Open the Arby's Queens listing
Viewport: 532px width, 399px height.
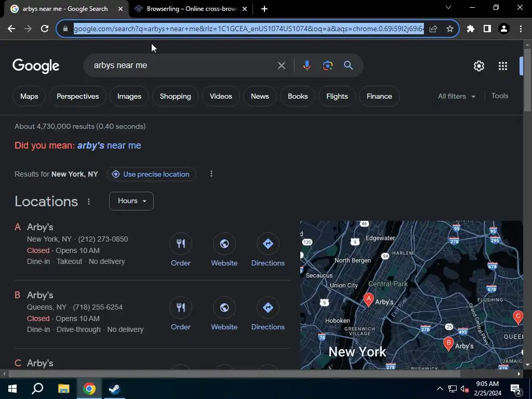40,295
